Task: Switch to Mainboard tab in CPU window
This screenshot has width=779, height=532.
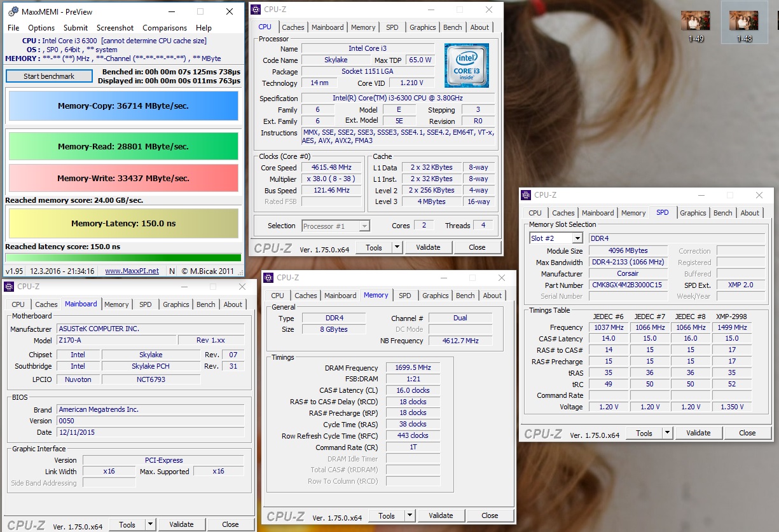Action: click(x=327, y=27)
